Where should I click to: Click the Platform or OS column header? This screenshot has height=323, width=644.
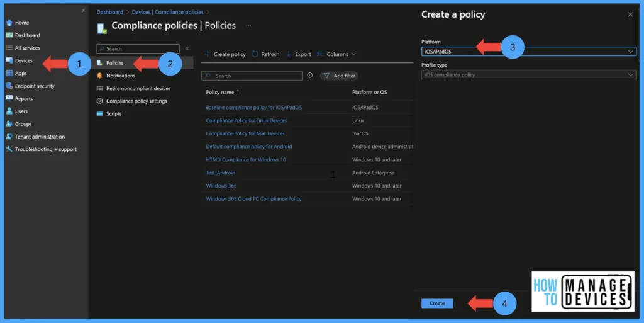369,92
